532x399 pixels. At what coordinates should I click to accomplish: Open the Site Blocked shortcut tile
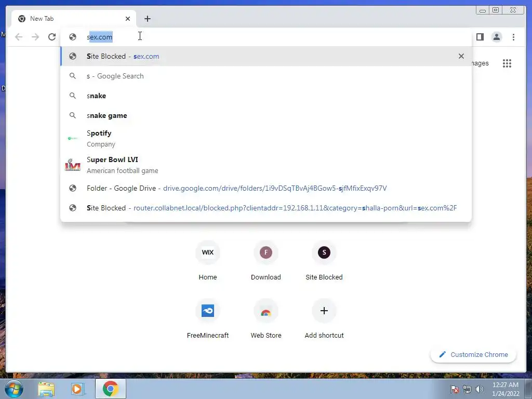(x=324, y=261)
